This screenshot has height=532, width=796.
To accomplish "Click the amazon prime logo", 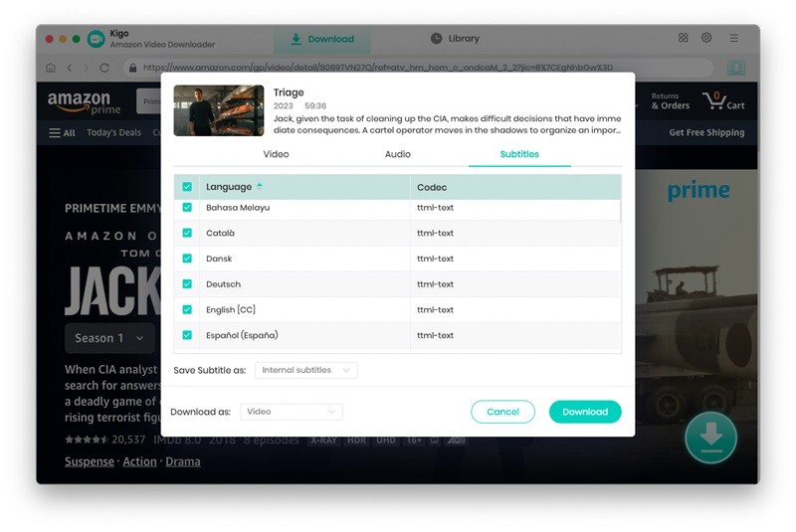I will point(85,102).
